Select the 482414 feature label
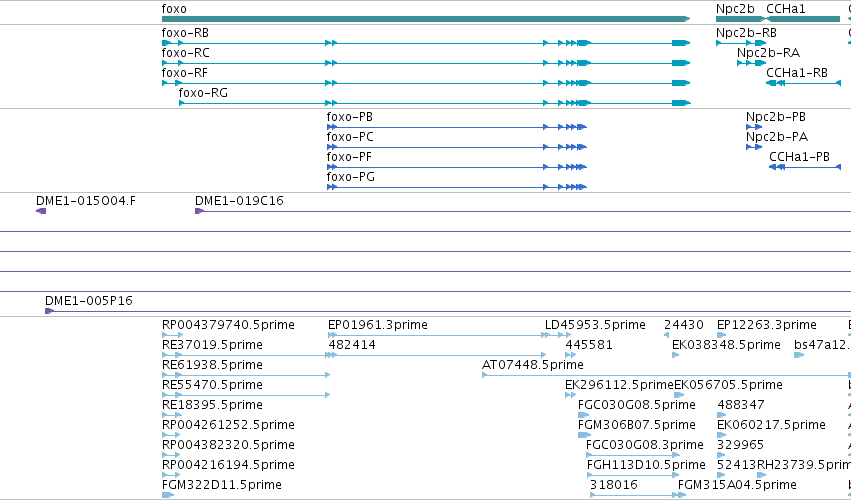 pos(352,345)
